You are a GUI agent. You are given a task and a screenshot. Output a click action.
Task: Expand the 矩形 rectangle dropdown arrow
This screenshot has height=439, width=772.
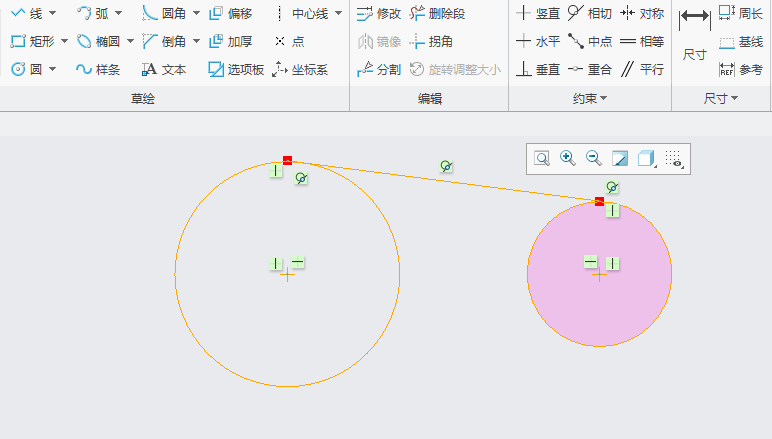pos(64,41)
